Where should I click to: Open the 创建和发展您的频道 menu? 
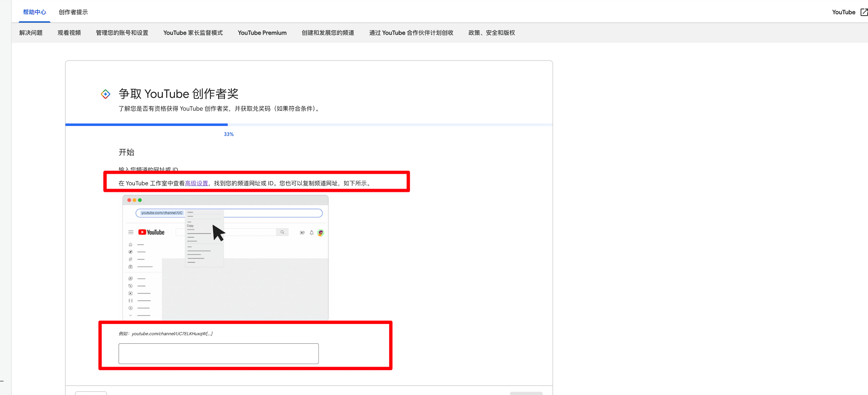[327, 33]
